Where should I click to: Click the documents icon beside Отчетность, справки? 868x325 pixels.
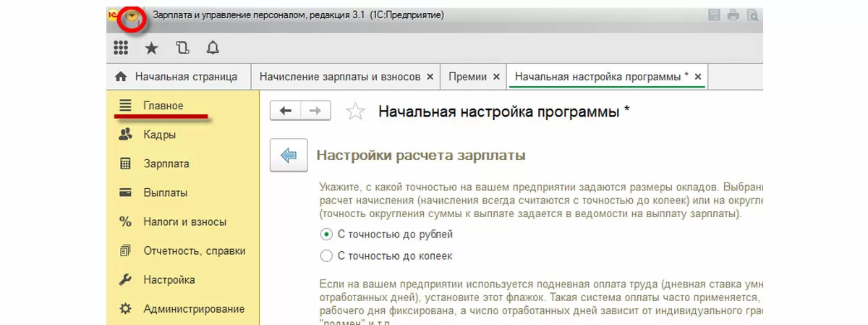[125, 250]
